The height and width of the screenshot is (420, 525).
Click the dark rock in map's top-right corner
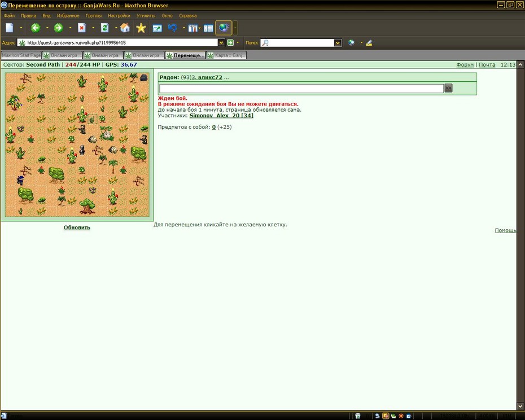pos(143,78)
